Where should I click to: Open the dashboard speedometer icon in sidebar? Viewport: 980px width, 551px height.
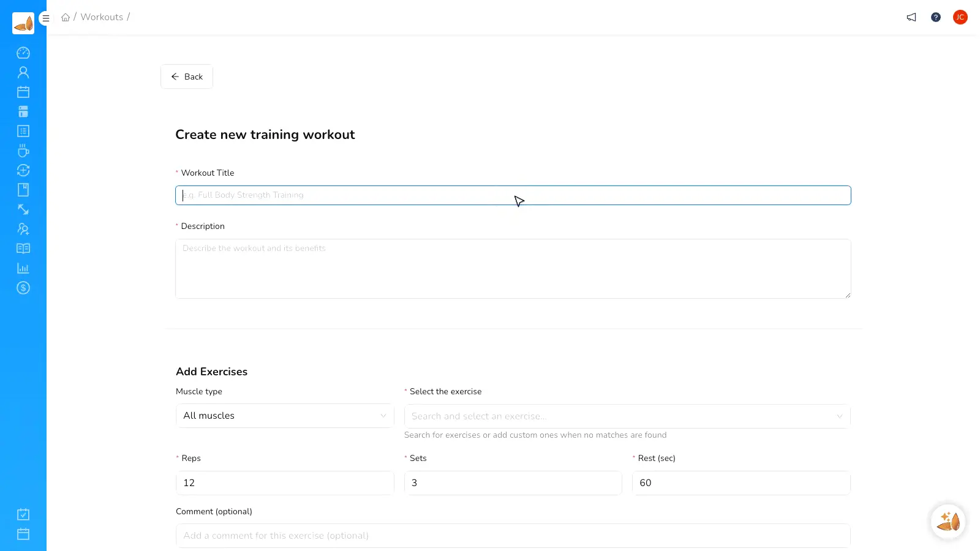pos(23,53)
